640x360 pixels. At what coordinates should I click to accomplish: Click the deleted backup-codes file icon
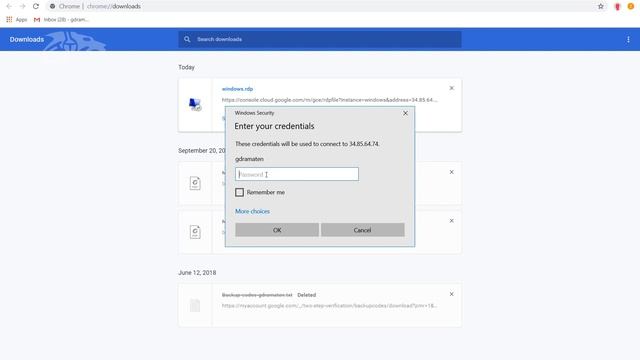point(195,305)
